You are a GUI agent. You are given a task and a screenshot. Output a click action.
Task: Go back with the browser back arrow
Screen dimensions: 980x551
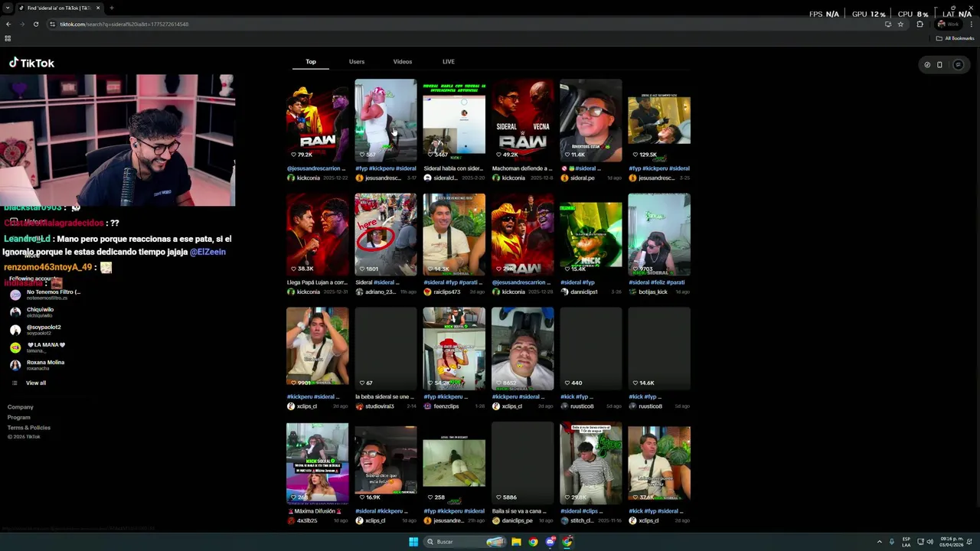[x=8, y=24]
